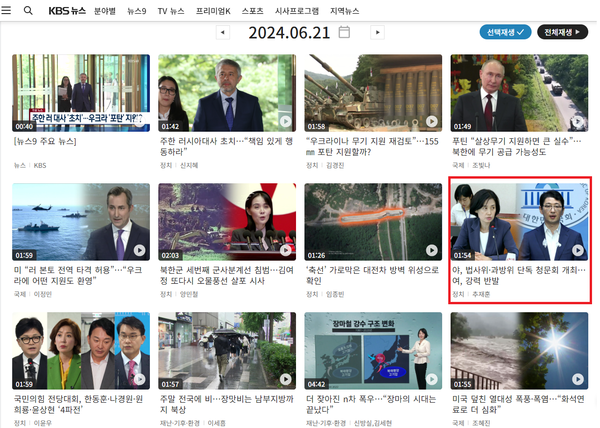Open headline 국민의힘 전당대회 4파전

(78, 404)
